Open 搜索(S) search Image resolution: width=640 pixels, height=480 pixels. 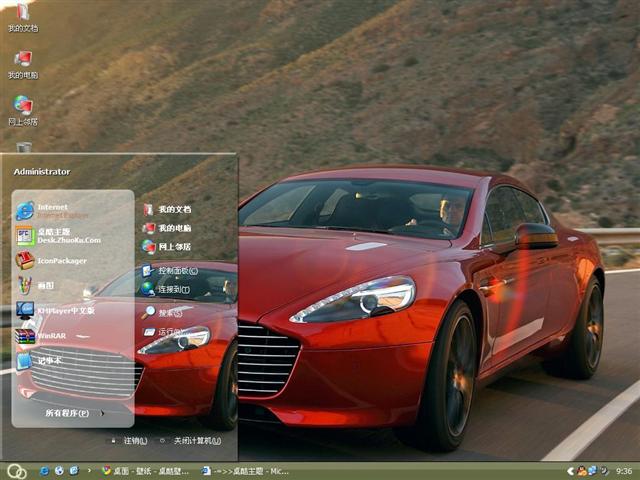(x=162, y=313)
